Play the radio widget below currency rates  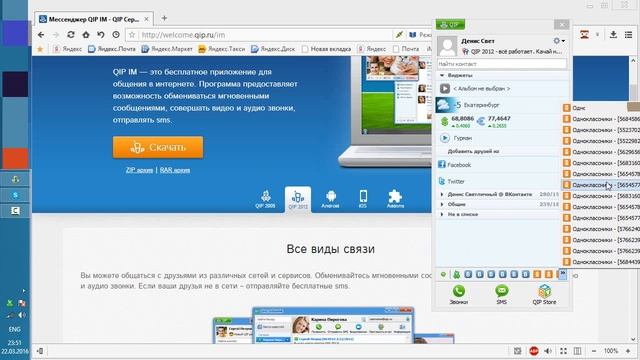(x=444, y=138)
